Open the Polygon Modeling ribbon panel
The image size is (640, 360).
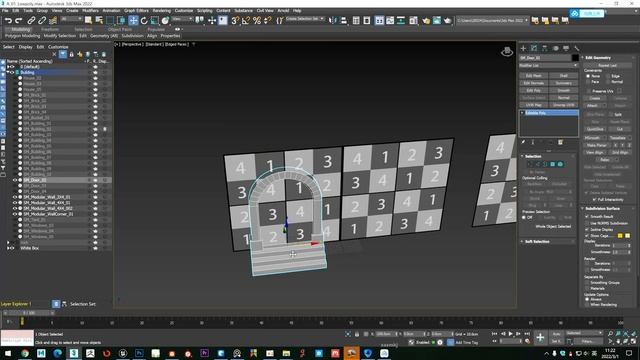(x=22, y=36)
